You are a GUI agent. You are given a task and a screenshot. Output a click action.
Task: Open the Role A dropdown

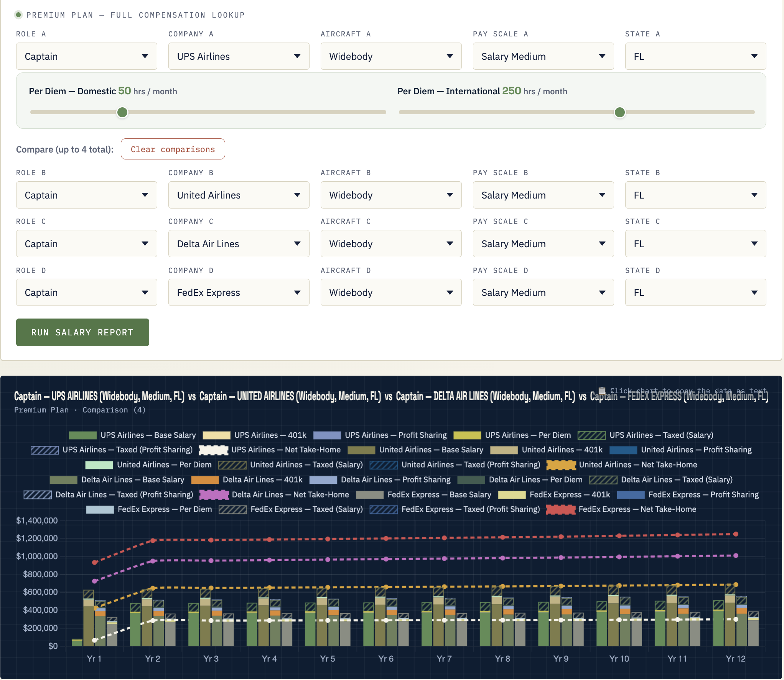pos(86,56)
